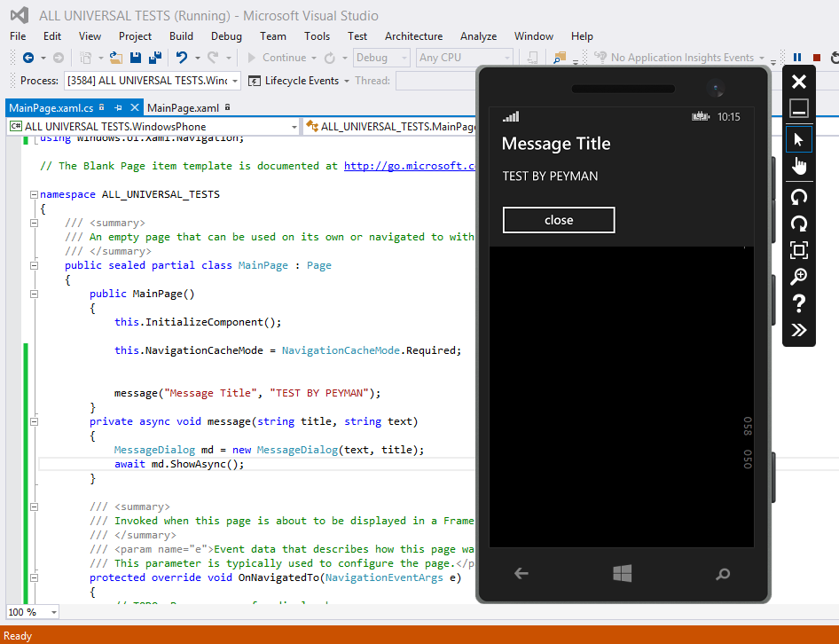The height and width of the screenshot is (644, 839).
Task: Open the Team menu
Action: tap(273, 35)
